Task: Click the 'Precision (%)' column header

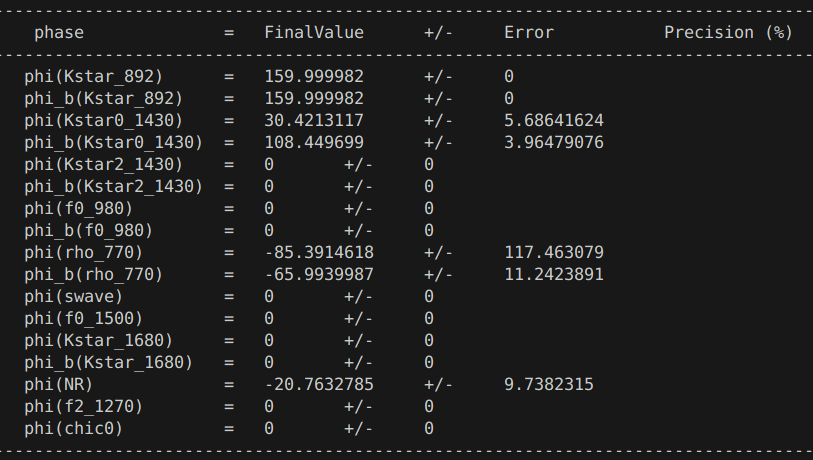Action: (728, 33)
